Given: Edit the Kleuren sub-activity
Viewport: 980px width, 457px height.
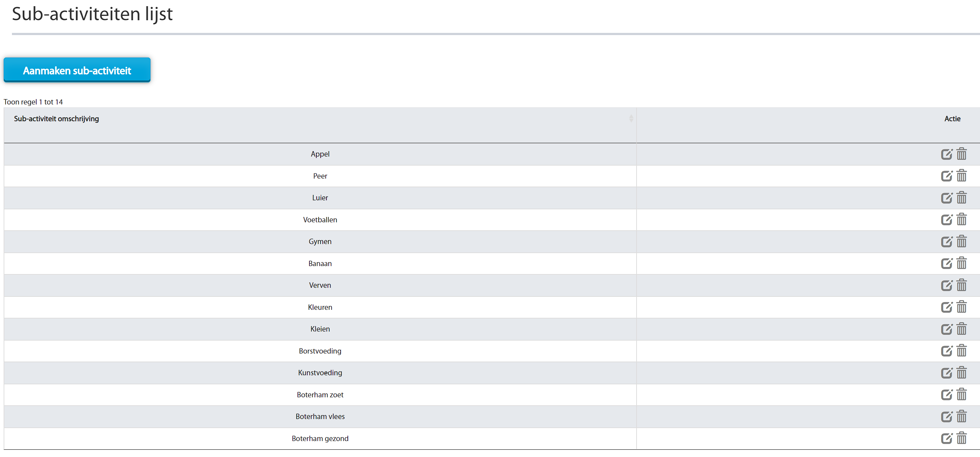Looking at the screenshot, I should coord(946,307).
